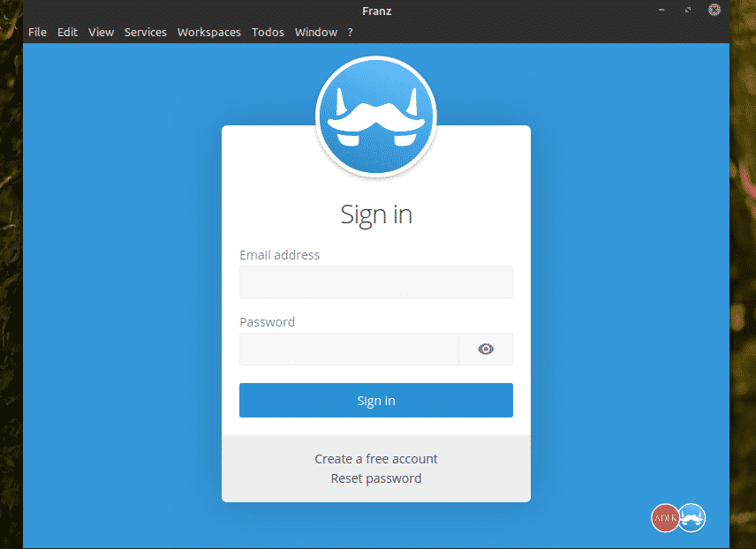The width and height of the screenshot is (756, 549).
Task: Click the Email address input field
Action: coord(376,282)
